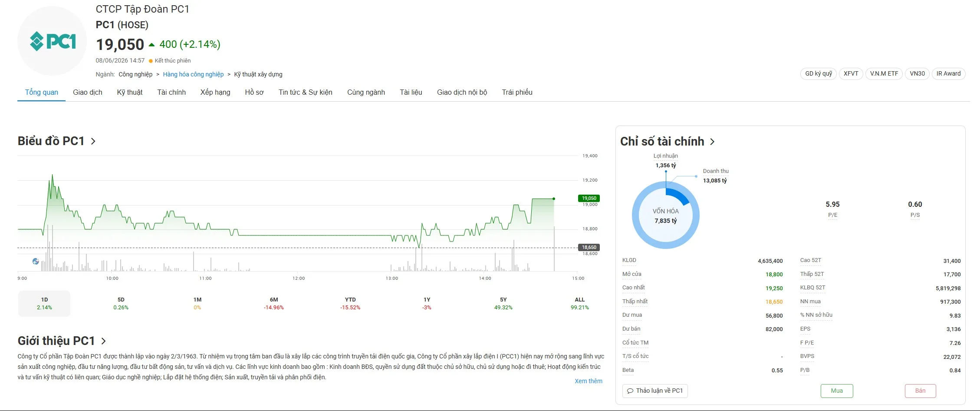Select the 1M chart range

197,303
